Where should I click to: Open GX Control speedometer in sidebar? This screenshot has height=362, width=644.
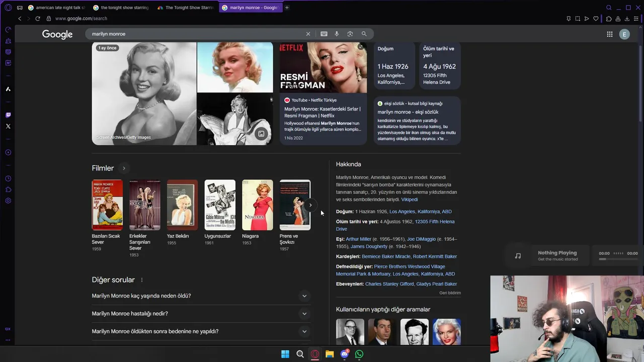(x=8, y=30)
